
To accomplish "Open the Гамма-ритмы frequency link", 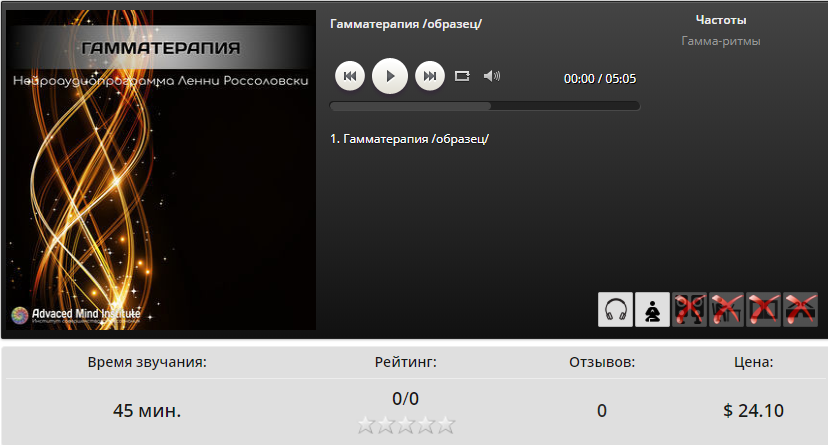I will point(721,41).
